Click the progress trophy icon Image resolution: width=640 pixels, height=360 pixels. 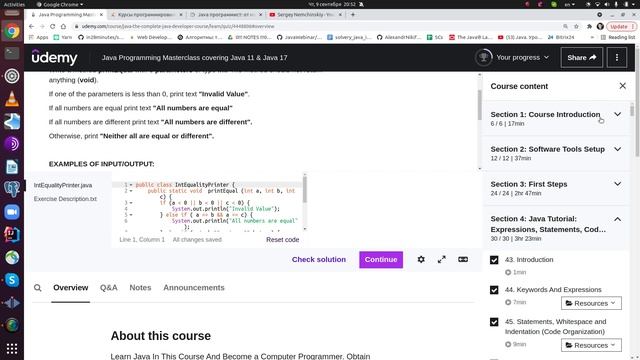point(483,58)
